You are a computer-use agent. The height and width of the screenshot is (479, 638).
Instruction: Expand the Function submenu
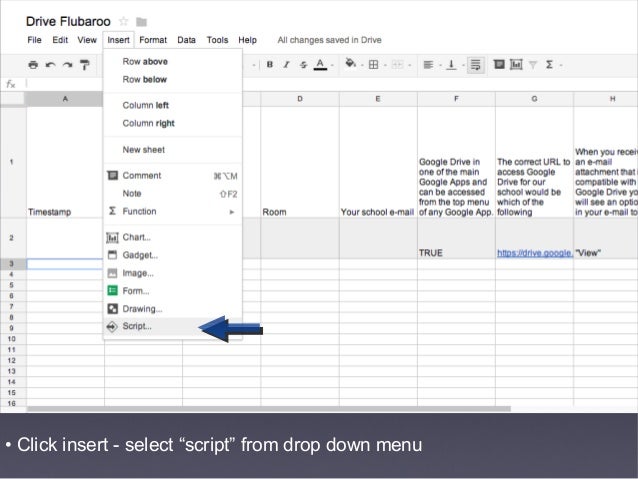tap(173, 211)
